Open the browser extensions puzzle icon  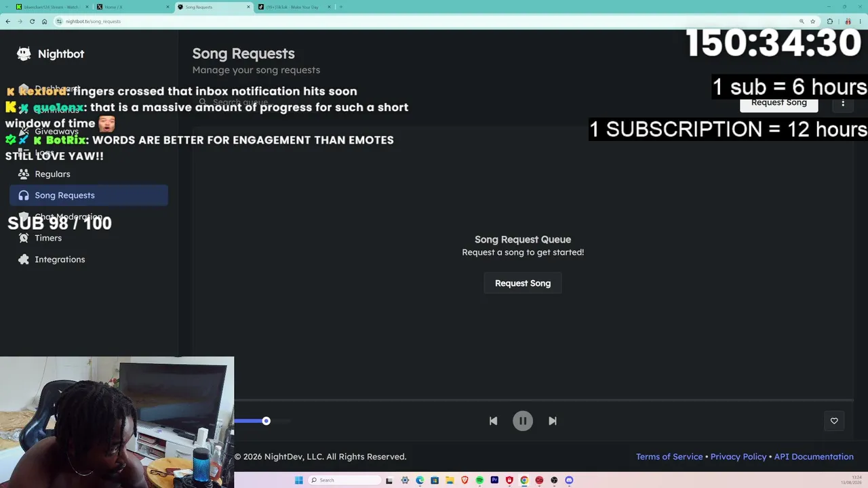point(829,21)
